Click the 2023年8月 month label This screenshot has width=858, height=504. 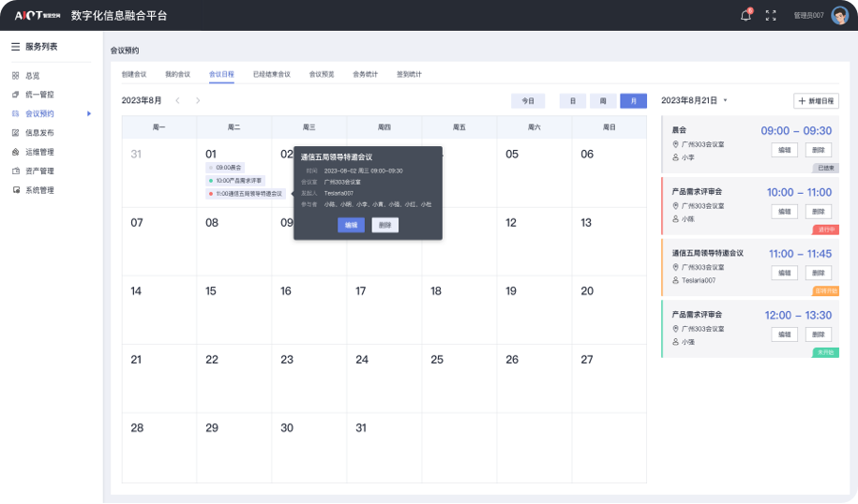[x=142, y=100]
